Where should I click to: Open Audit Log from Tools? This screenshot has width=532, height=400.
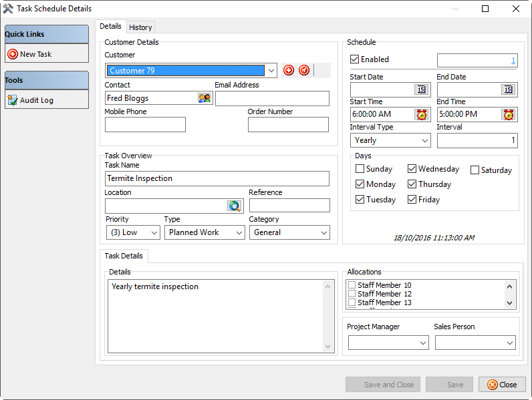37,100
